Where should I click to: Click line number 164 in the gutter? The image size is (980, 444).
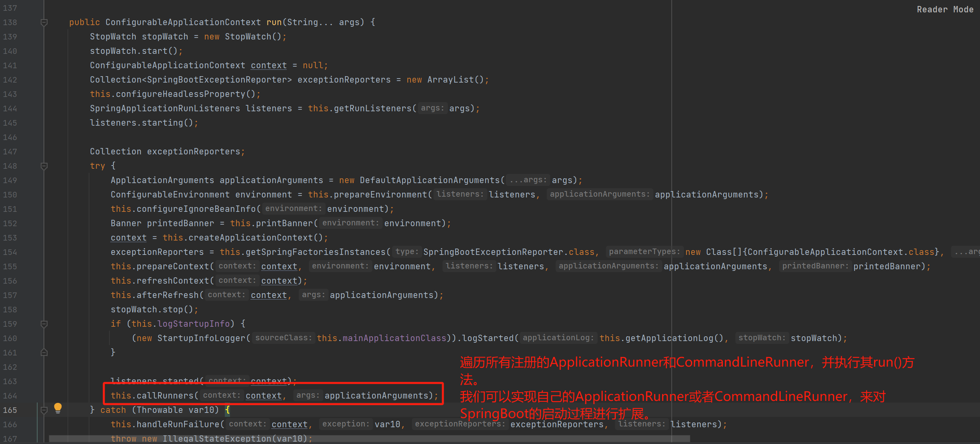pyautogui.click(x=10, y=396)
